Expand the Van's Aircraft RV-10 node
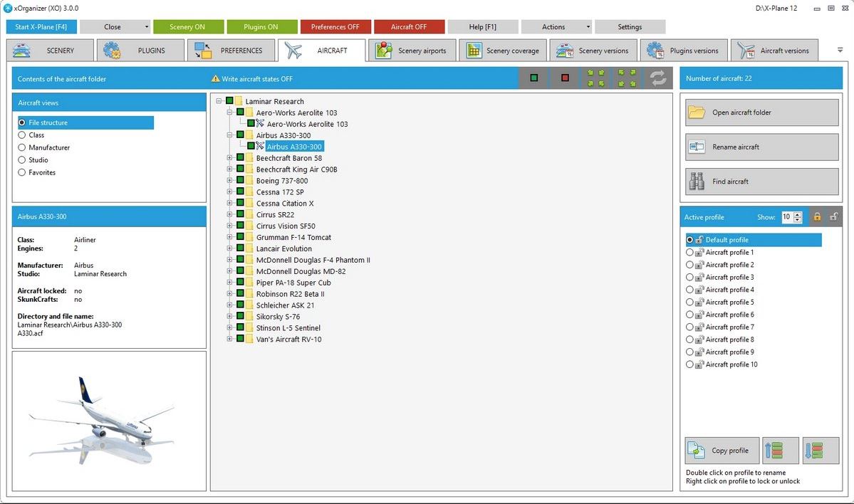The height and width of the screenshot is (504, 854). pos(229,339)
